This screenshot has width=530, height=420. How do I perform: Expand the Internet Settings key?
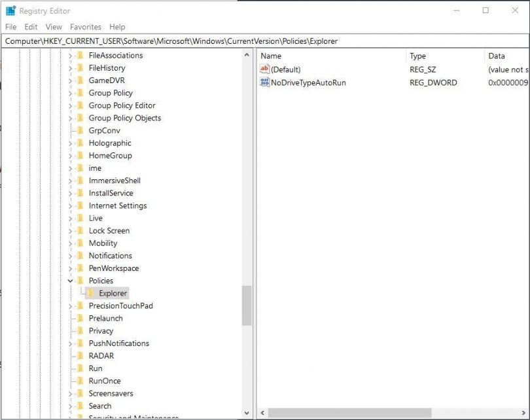pos(69,205)
